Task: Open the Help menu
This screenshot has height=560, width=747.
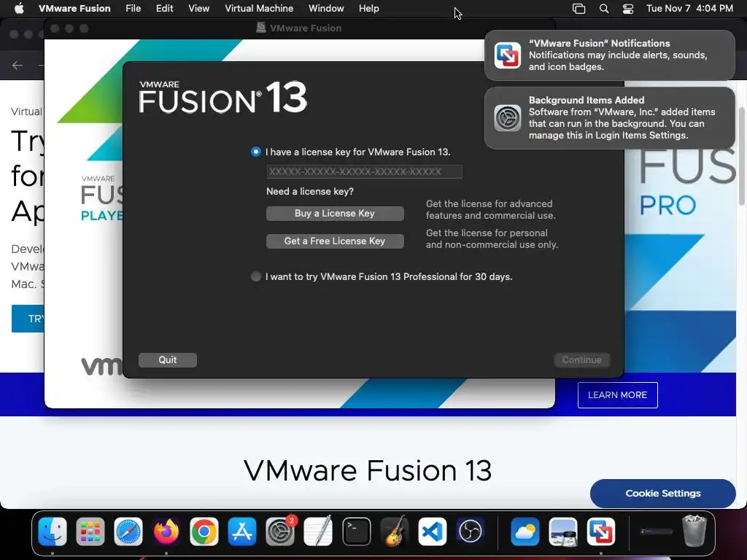Action: (368, 9)
